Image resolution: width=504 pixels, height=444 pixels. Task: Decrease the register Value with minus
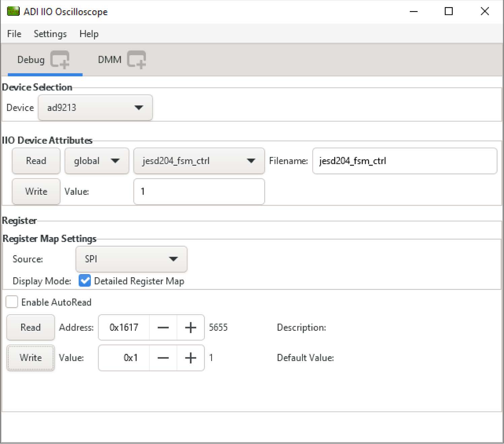tap(163, 358)
